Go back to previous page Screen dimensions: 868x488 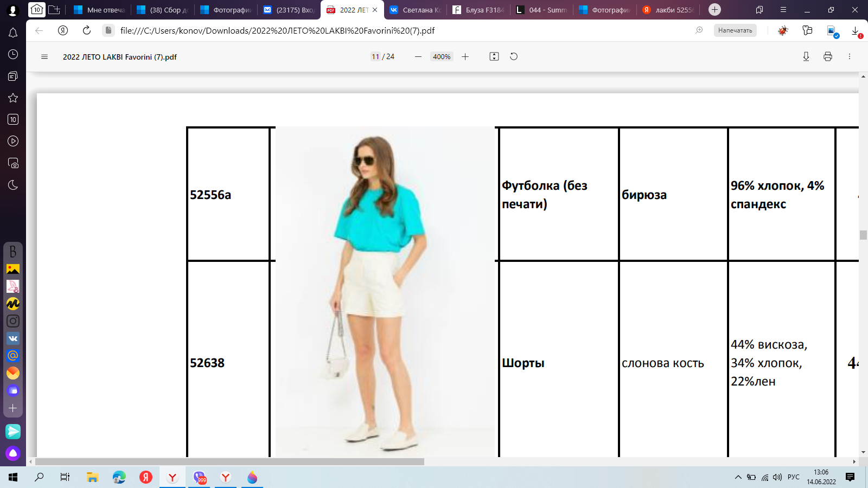tap(39, 30)
